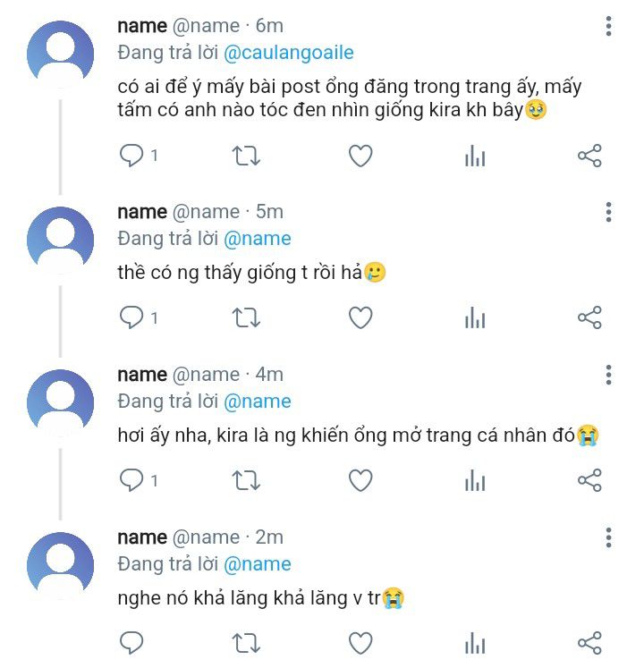The image size is (644, 668).
Task: Open three-dot menu on the 4m tweet
Action: click(608, 375)
